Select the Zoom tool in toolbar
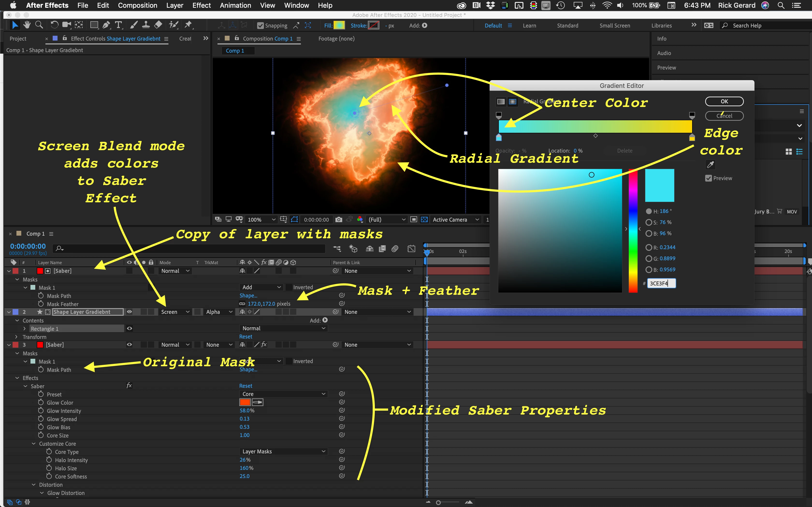This screenshot has width=812, height=507. coord(39,25)
